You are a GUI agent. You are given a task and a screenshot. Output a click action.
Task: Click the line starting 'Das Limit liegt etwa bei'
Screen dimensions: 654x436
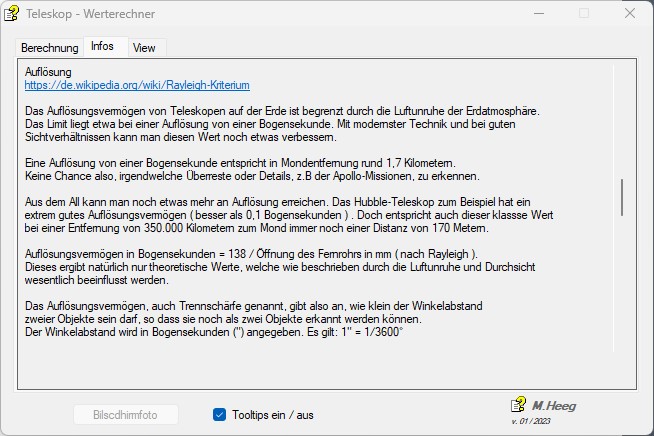270,124
